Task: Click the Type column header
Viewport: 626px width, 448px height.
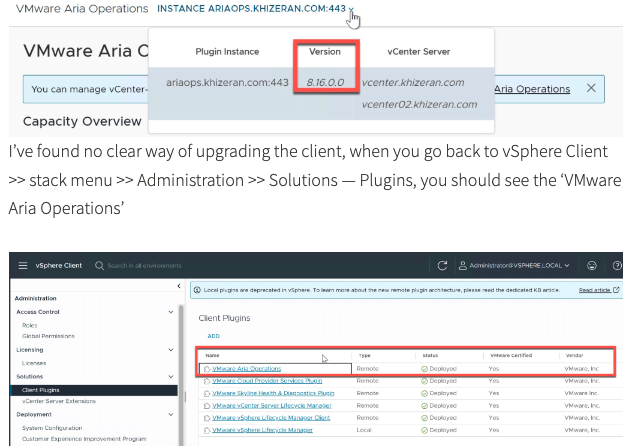Action: 365,355
